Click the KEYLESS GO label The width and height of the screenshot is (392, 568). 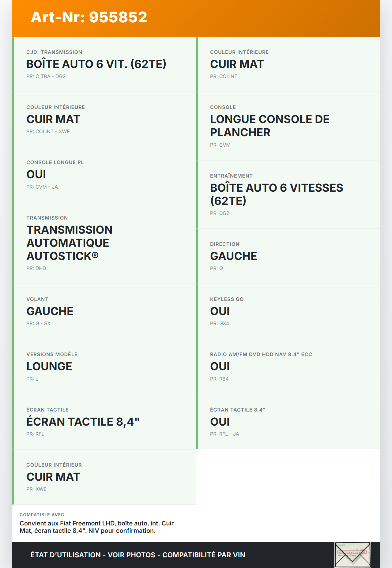(227, 299)
